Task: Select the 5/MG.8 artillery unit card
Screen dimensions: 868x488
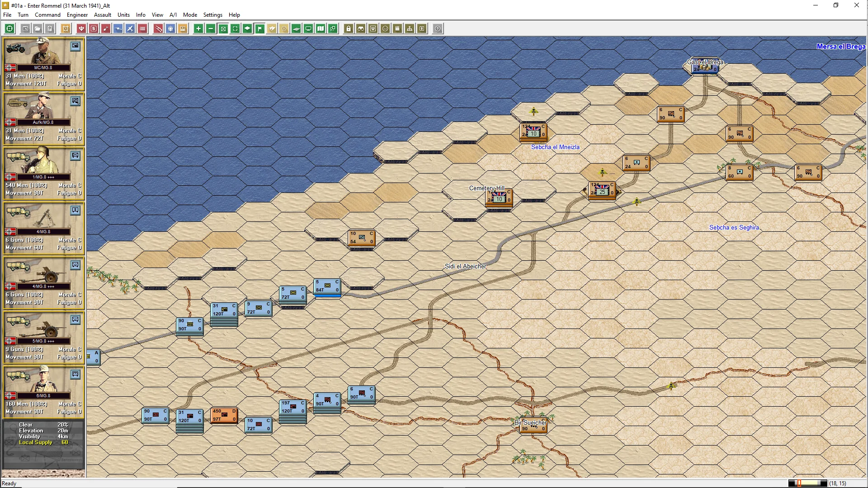Action: (43, 336)
